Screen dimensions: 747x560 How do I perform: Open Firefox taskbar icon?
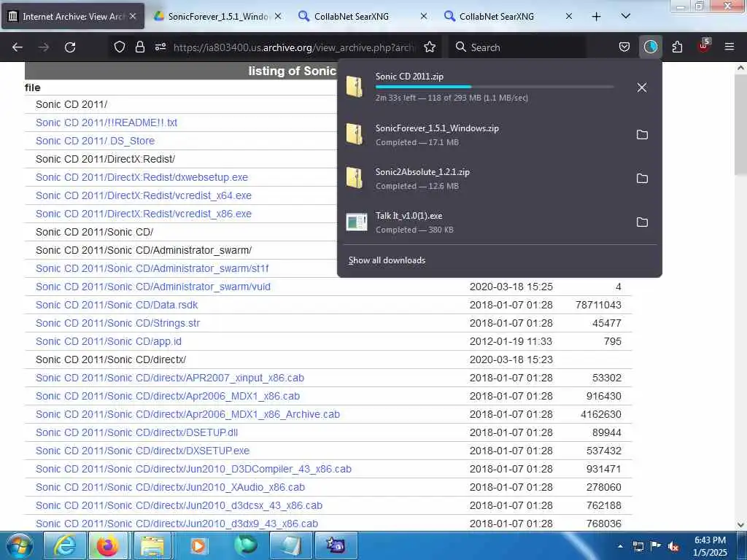pyautogui.click(x=108, y=545)
